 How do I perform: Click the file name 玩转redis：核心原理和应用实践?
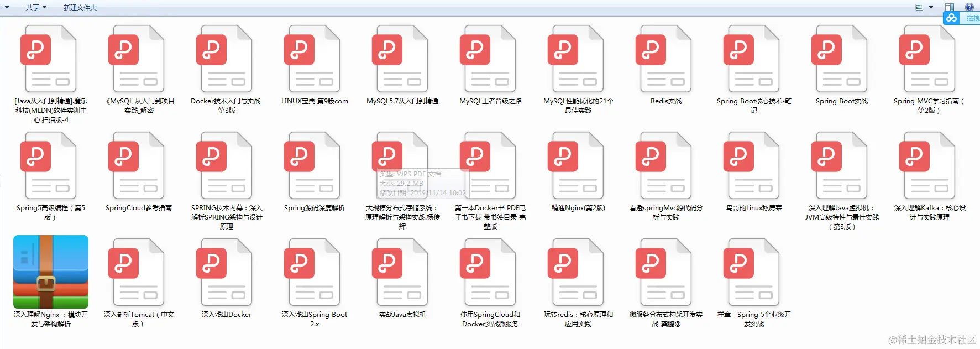tap(578, 319)
